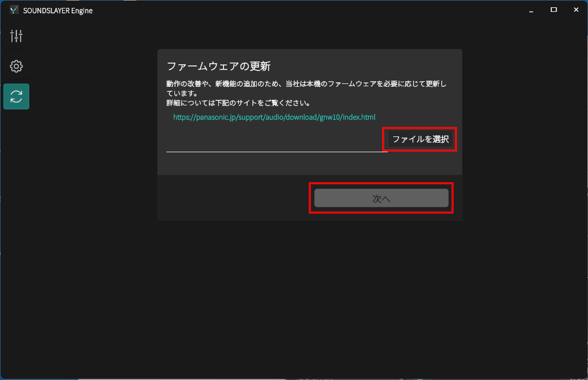Click the blank dark area below the dialog

(x=309, y=293)
